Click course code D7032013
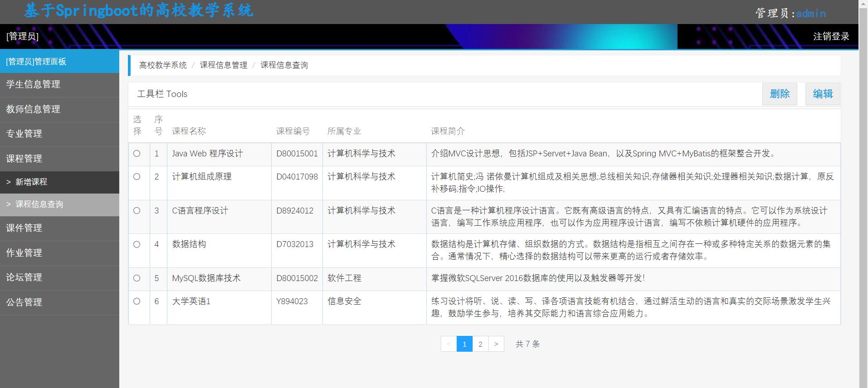The image size is (868, 388). point(295,245)
